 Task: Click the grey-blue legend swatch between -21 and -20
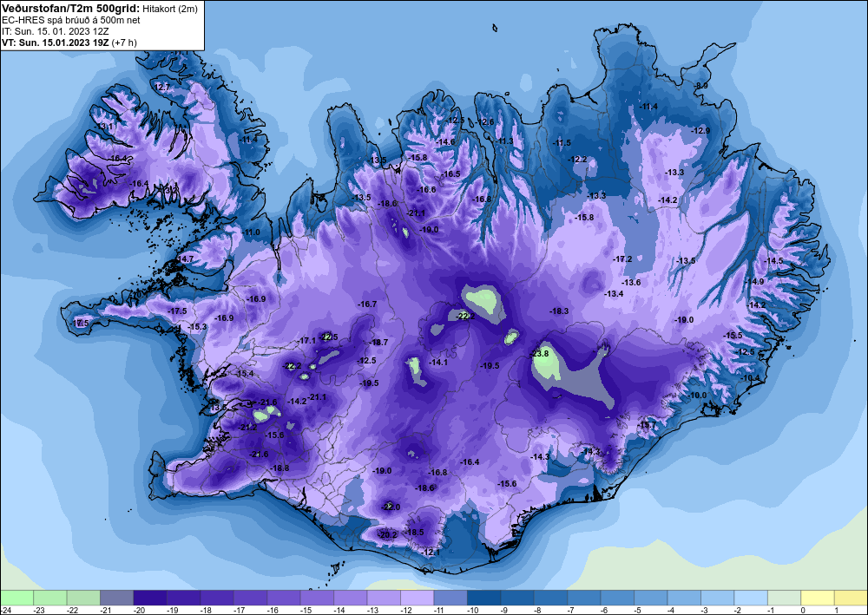pyautogui.click(x=117, y=598)
